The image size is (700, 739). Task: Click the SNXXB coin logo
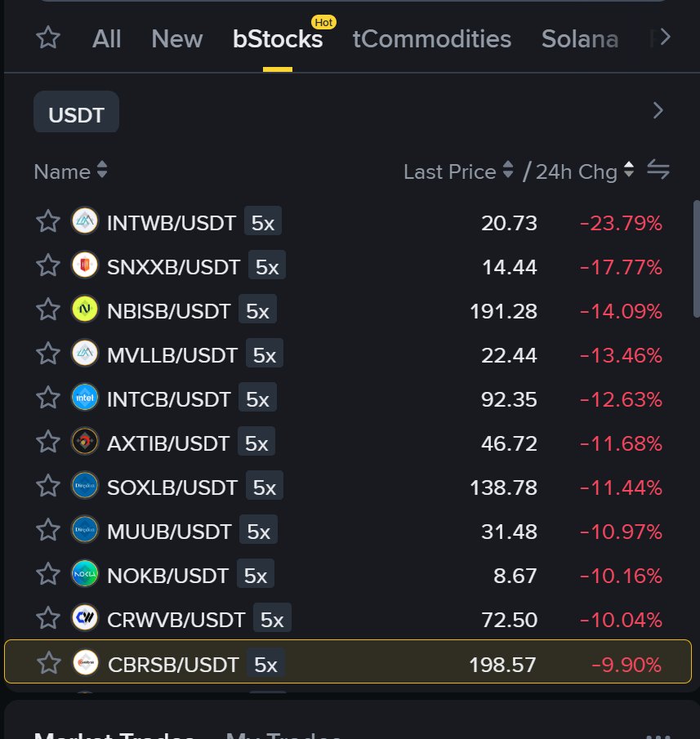coord(85,265)
